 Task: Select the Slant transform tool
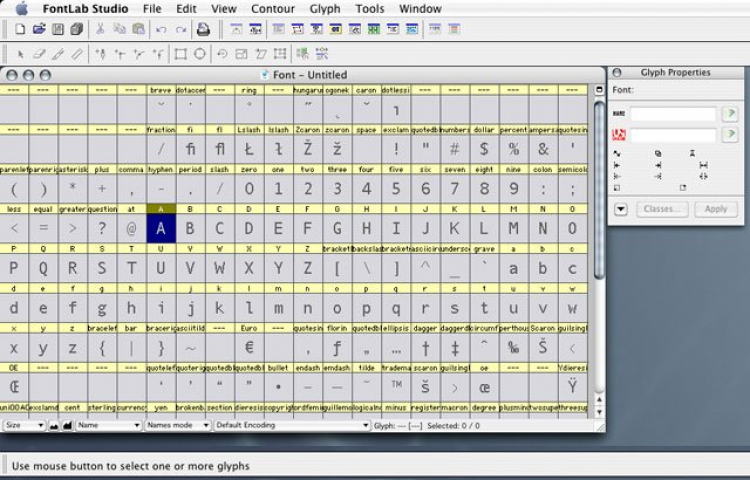261,54
